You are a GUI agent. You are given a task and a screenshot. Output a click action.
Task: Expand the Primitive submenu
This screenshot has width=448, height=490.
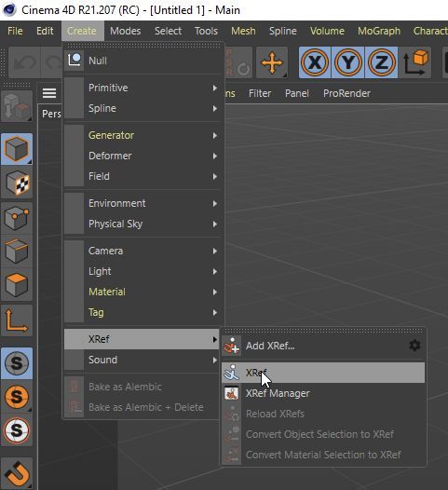[143, 88]
